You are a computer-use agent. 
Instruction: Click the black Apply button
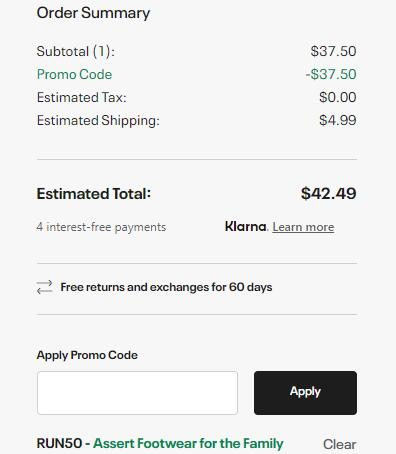(305, 393)
